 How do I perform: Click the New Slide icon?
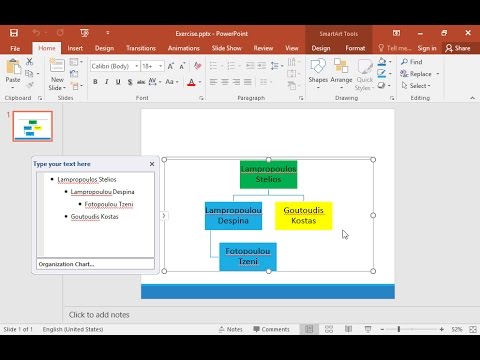point(57,65)
